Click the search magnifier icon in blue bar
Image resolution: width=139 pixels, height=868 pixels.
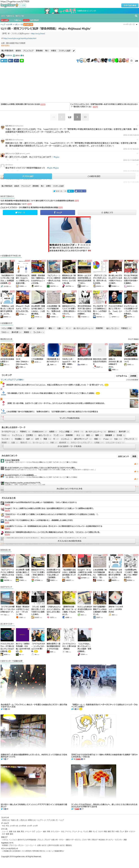pos(136,16)
